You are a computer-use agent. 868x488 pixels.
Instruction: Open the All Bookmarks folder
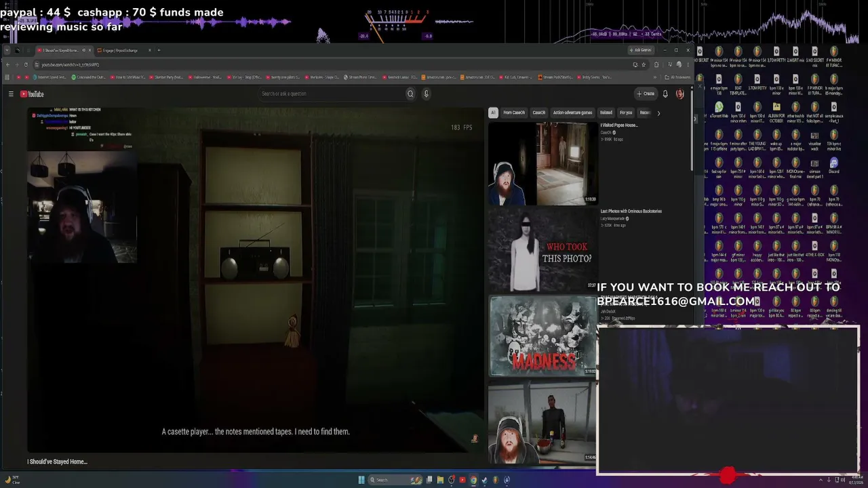[x=677, y=77]
